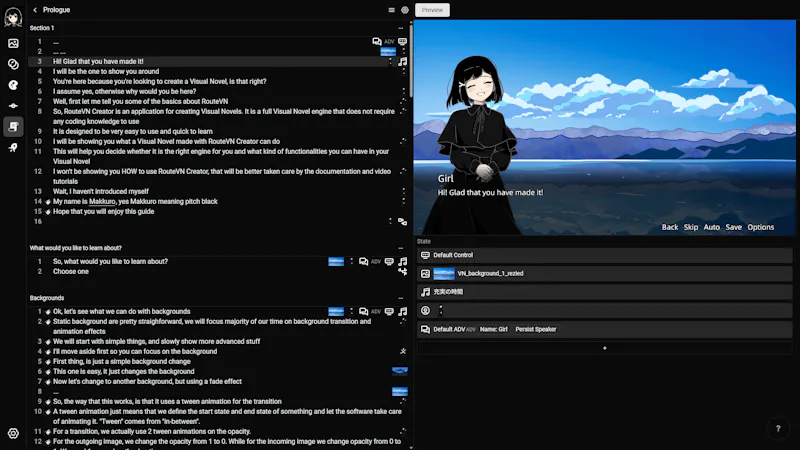Click the 'Persist Speaker' tag
This screenshot has height=450, width=800.
tap(536, 329)
